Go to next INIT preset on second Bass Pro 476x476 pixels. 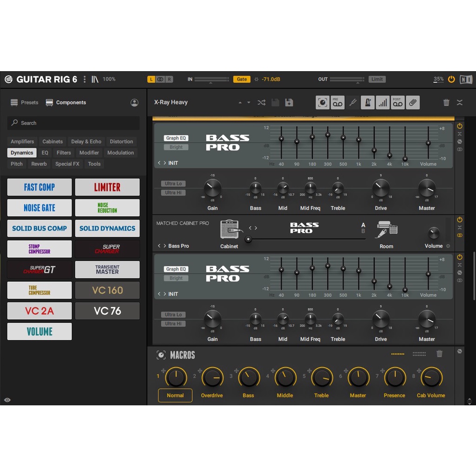click(x=165, y=294)
